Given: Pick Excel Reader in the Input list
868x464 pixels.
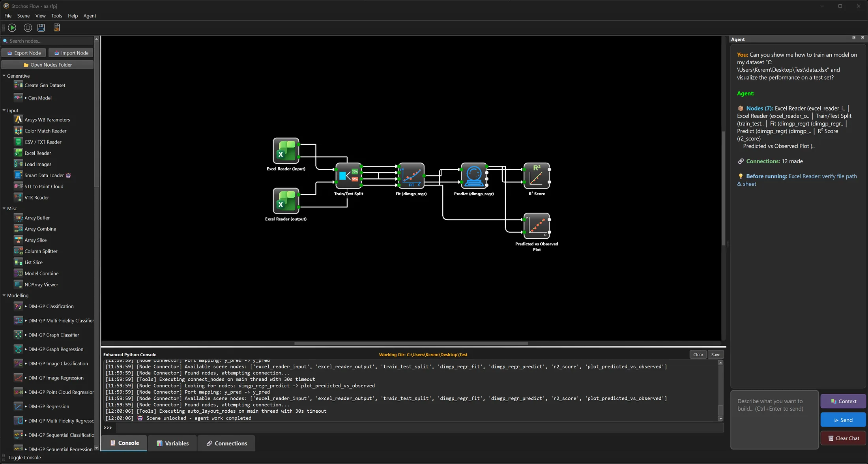Looking at the screenshot, I should pos(37,153).
